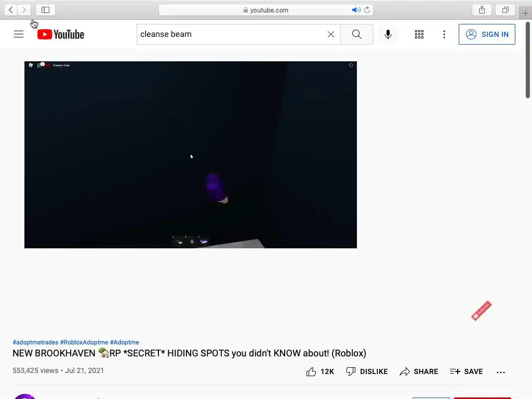The width and height of the screenshot is (532, 399).
Task: Click the SIGN IN button
Action: tap(487, 34)
